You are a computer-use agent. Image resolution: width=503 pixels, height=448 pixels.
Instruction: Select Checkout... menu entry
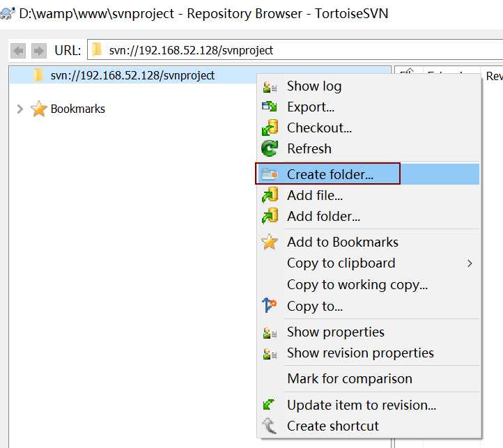pyautogui.click(x=369, y=128)
